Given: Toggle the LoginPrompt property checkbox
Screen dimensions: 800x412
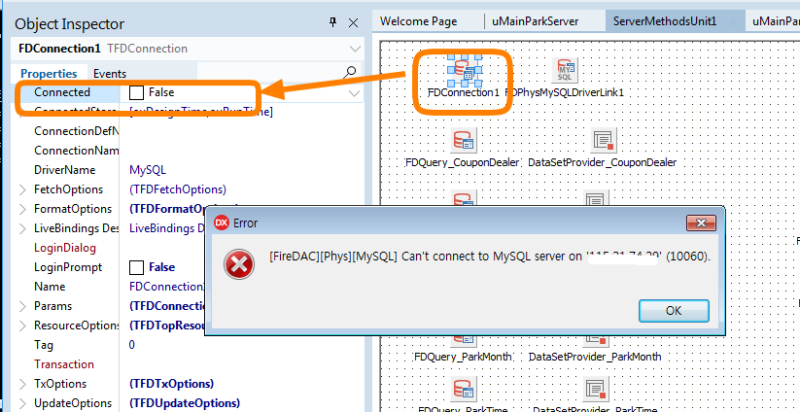Looking at the screenshot, I should (136, 267).
